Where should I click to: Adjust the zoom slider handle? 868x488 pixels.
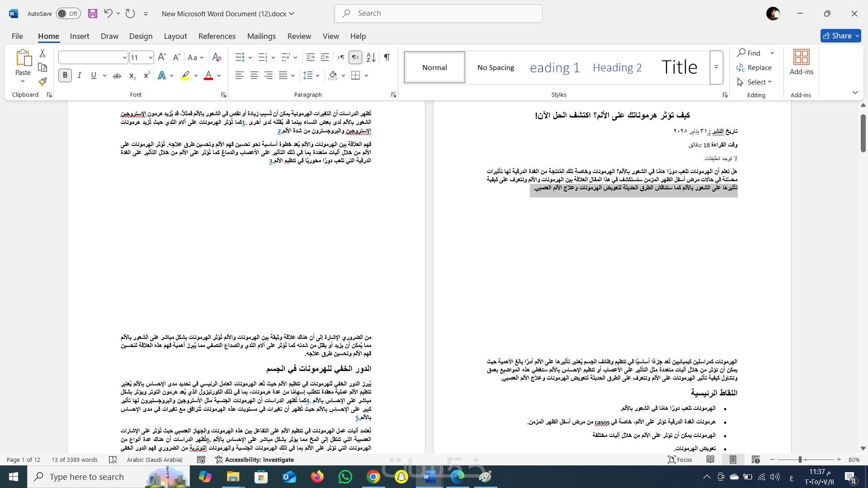pyautogui.click(x=800, y=460)
